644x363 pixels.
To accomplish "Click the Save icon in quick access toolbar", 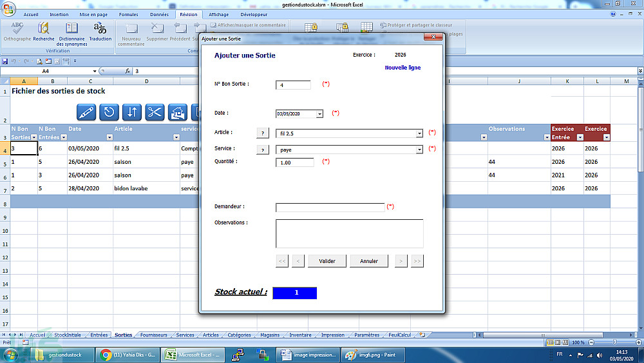I will pyautogui.click(x=5, y=61).
